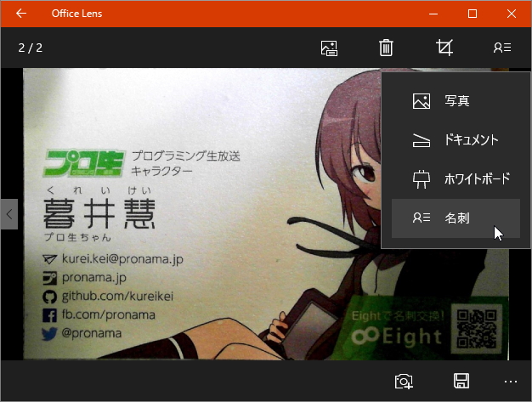The image size is (532, 402).
Task: Minimize the Office Lens window
Action: pyautogui.click(x=433, y=14)
